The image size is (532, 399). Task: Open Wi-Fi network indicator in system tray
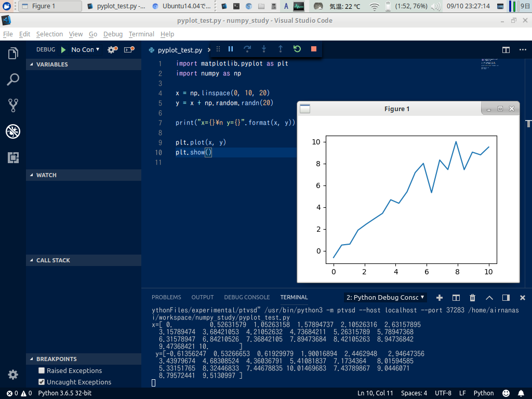tap(374, 6)
